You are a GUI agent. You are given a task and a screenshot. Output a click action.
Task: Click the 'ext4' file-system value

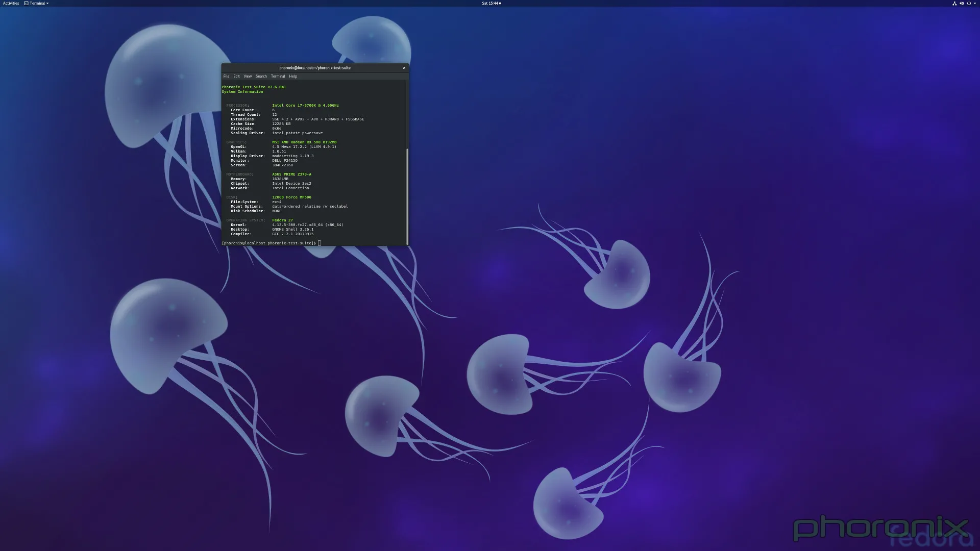tap(277, 202)
